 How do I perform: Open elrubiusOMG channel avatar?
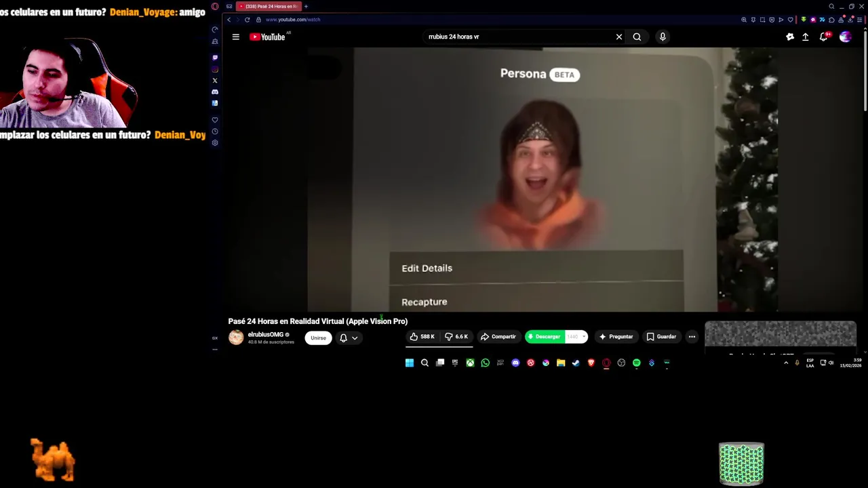(x=236, y=338)
